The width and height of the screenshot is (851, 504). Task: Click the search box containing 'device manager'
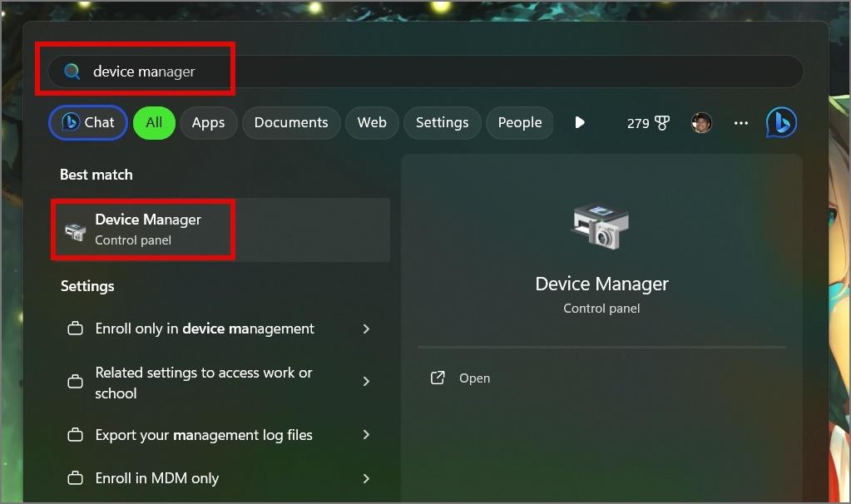pos(426,71)
